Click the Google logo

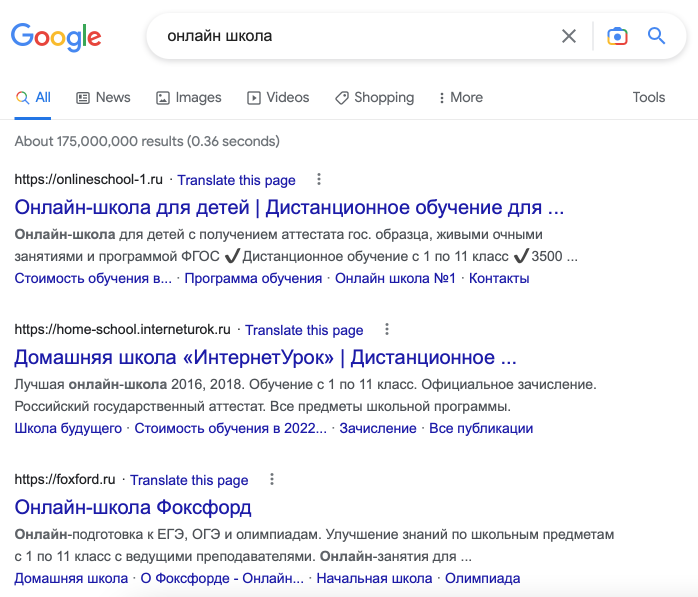pos(56,37)
